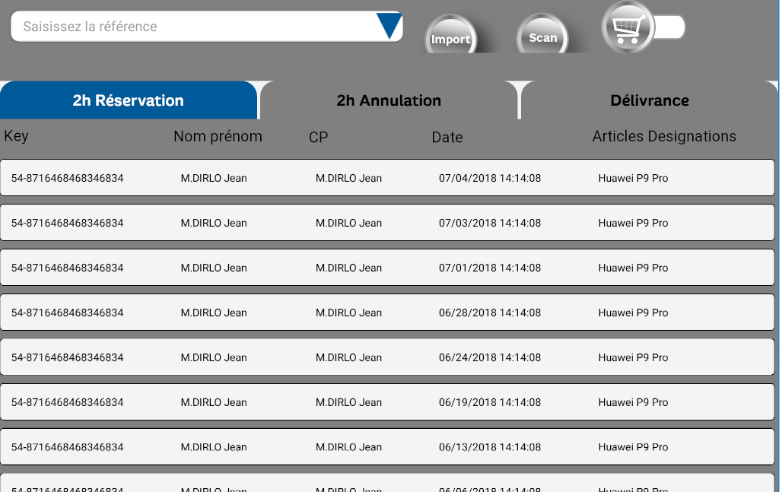The width and height of the screenshot is (780, 492).
Task: Click the Articles Designations column header
Action: click(664, 136)
